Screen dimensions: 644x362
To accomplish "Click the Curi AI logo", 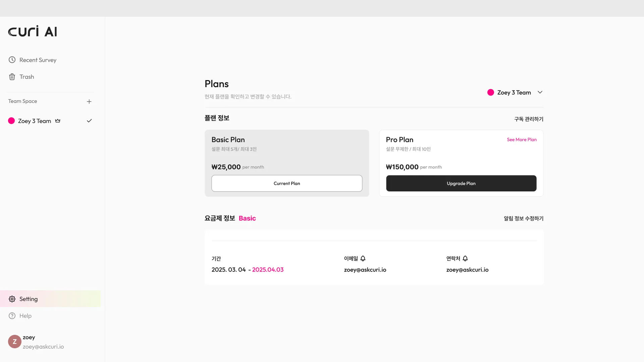I will (x=33, y=31).
